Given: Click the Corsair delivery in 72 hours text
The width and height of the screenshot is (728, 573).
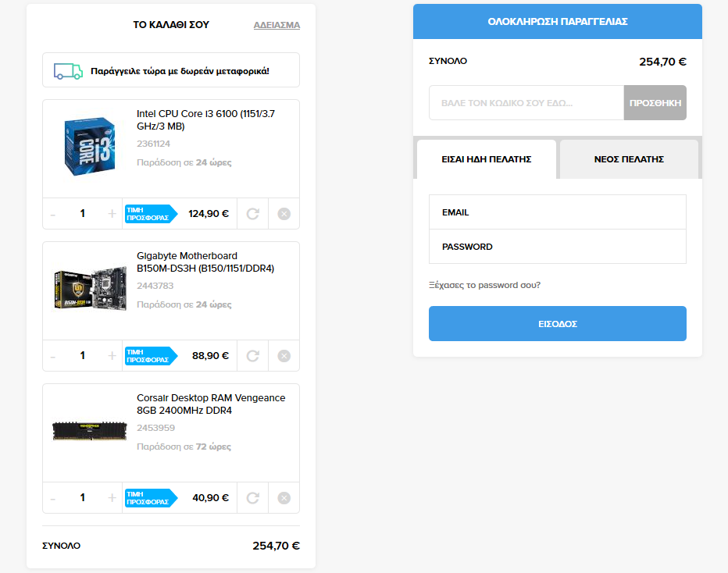Looking at the screenshot, I should coord(184,447).
